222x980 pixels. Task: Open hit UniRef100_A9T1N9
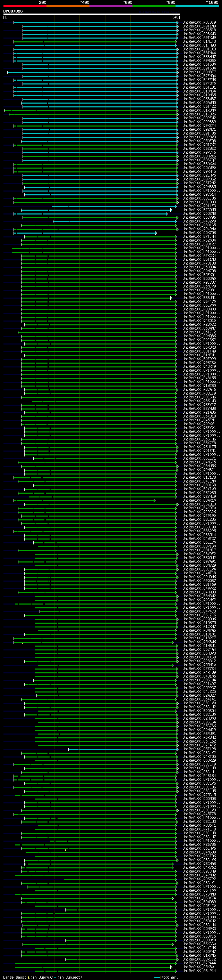[x=199, y=26]
